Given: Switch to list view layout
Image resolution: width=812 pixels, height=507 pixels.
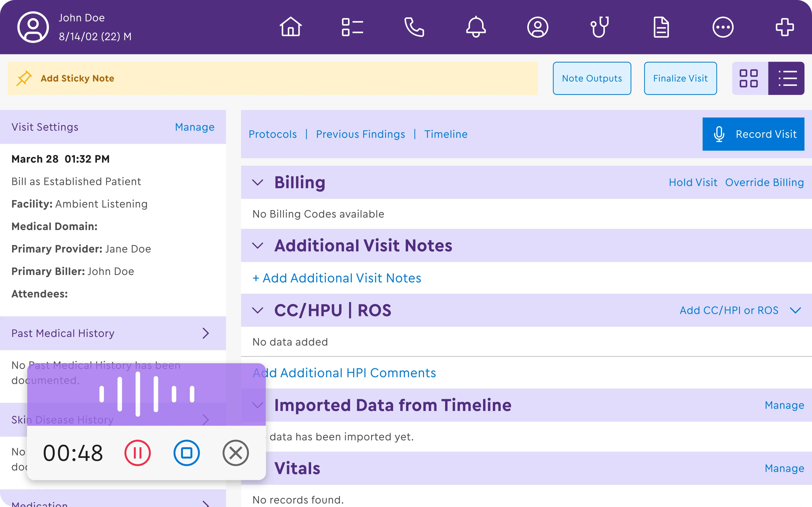Looking at the screenshot, I should [786, 78].
